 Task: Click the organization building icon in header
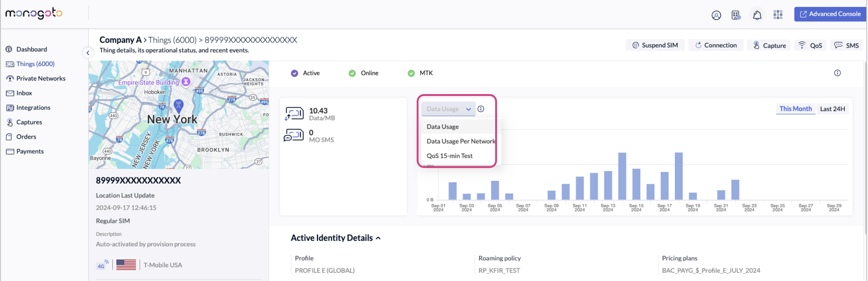pyautogui.click(x=736, y=15)
